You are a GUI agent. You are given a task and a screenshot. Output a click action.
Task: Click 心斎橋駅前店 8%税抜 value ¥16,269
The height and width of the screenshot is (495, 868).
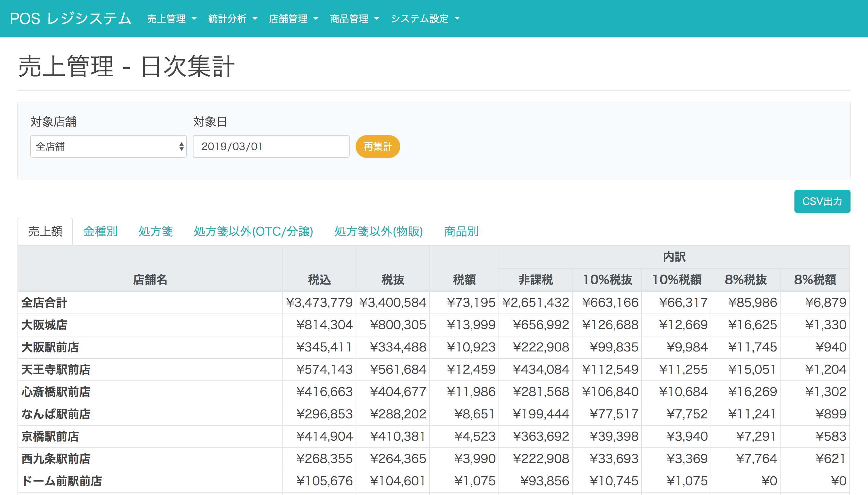[x=753, y=392]
